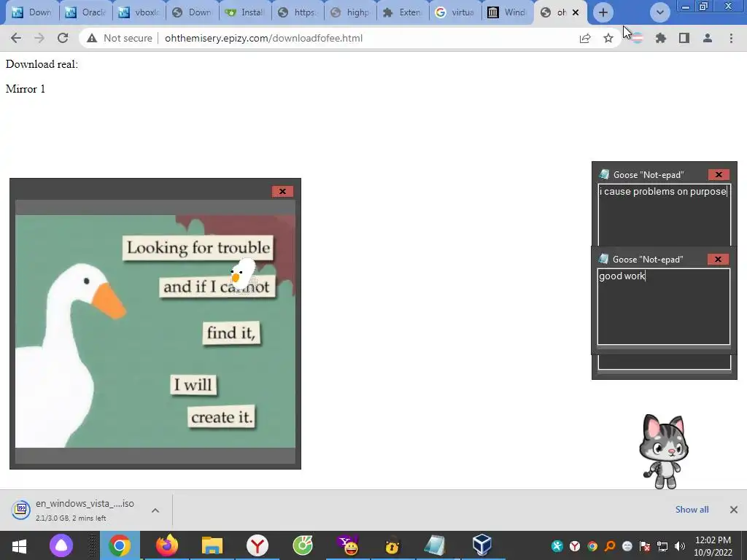Image resolution: width=747 pixels, height=560 pixels.
Task: Click the volume speaker tray icon
Action: [680, 546]
